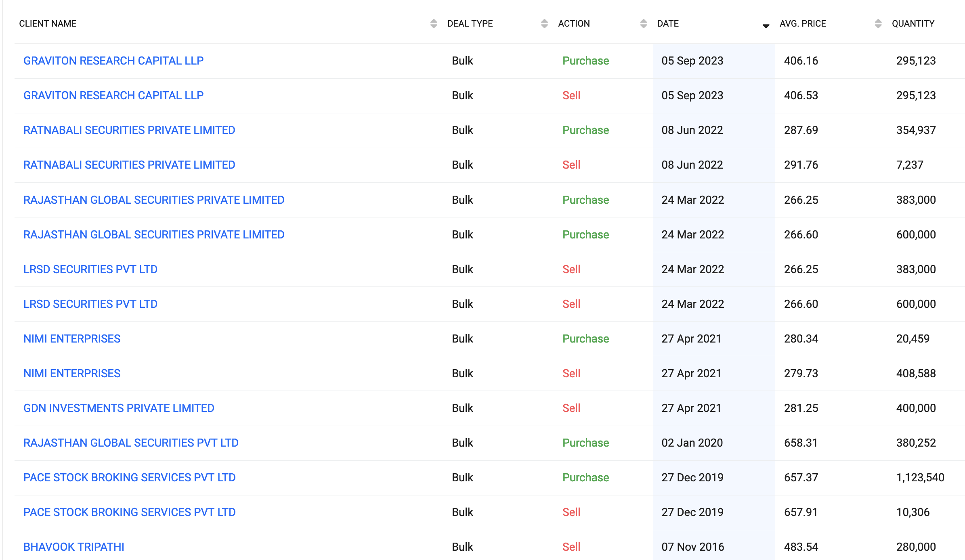Open GDN Investments Private Limited link

[119, 408]
